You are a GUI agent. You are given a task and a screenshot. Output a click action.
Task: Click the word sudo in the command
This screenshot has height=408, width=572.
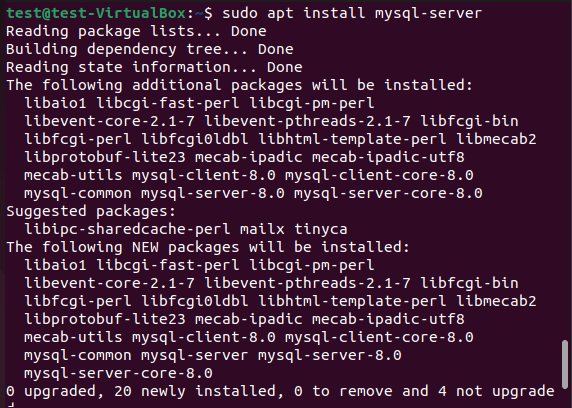click(x=240, y=13)
